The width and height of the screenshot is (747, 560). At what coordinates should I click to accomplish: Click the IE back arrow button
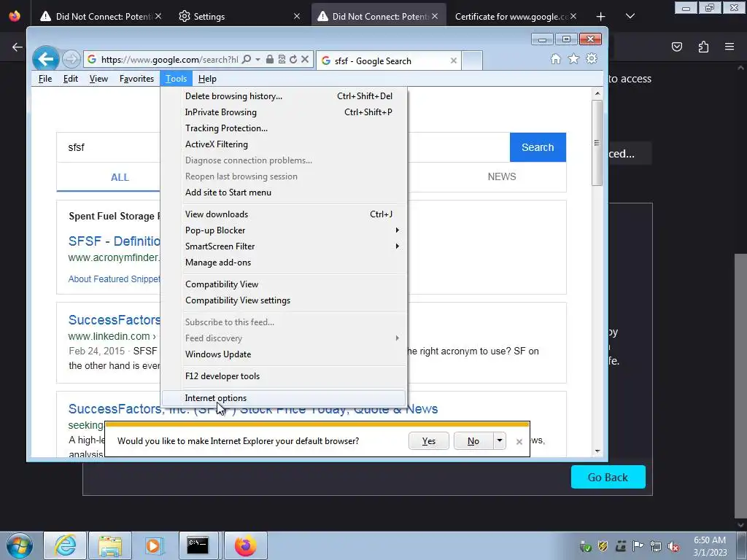[46, 60]
